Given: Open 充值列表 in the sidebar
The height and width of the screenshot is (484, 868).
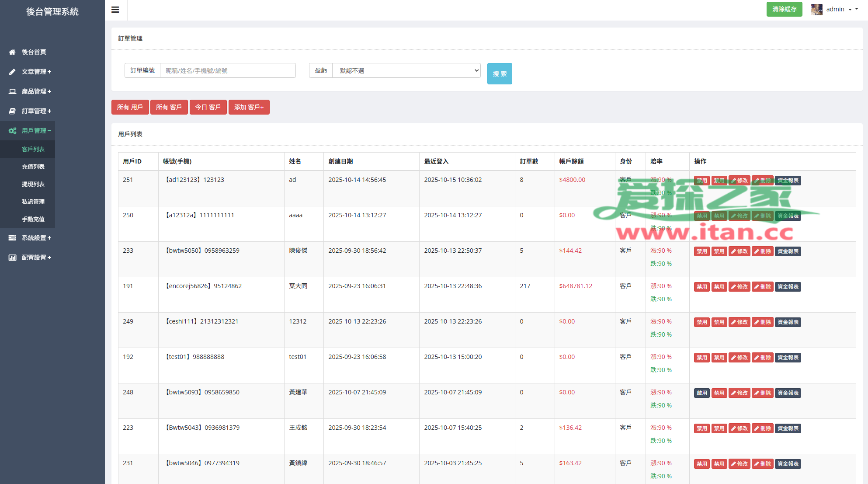Looking at the screenshot, I should [x=33, y=167].
